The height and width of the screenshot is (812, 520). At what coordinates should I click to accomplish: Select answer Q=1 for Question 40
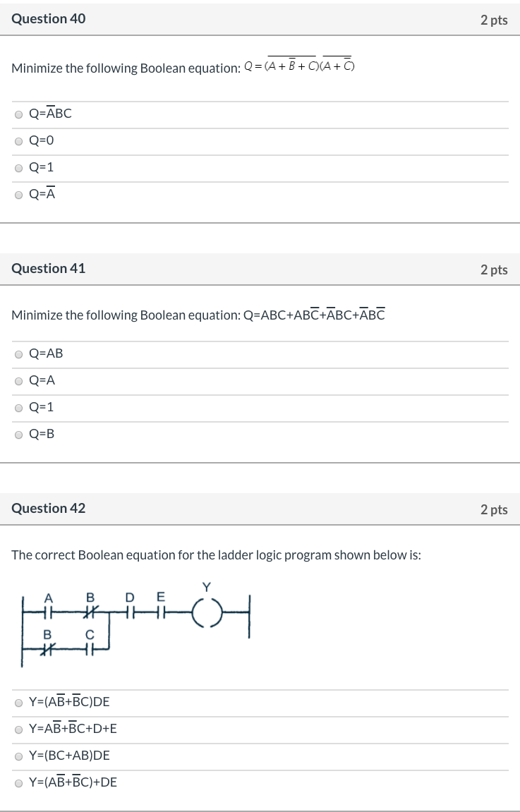coord(18,167)
